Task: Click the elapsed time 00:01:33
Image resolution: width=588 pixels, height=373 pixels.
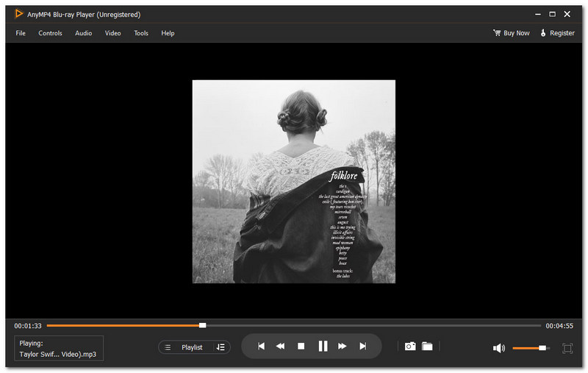Action: pyautogui.click(x=28, y=326)
